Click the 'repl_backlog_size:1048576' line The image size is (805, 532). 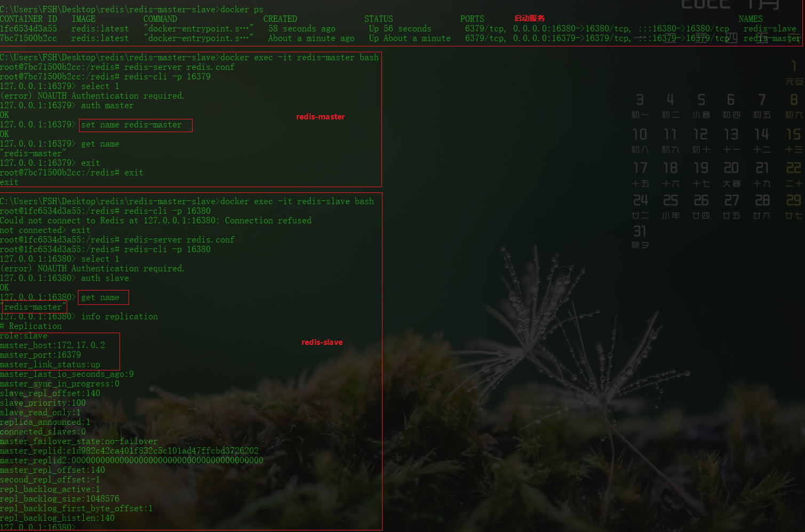(x=60, y=498)
